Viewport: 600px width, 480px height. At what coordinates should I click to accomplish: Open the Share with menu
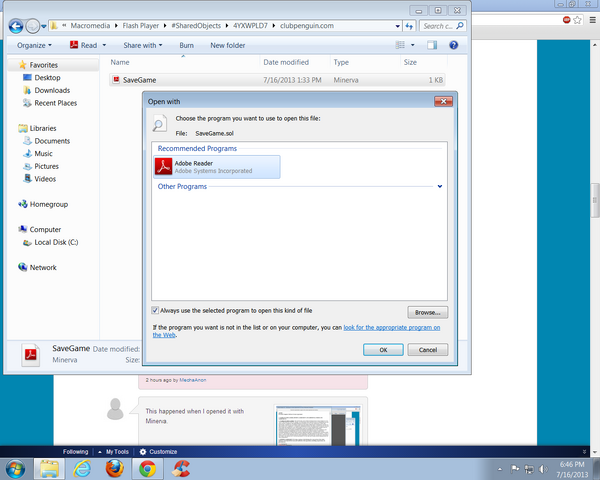143,45
